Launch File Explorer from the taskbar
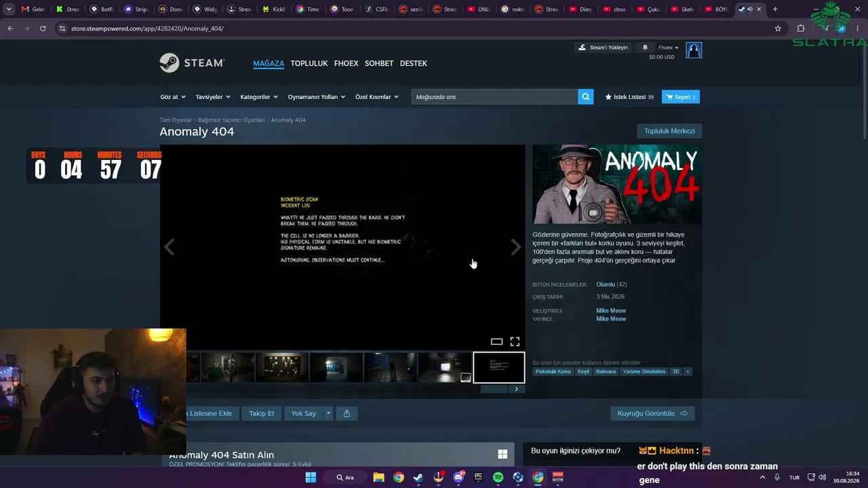The image size is (868, 488). tap(379, 477)
